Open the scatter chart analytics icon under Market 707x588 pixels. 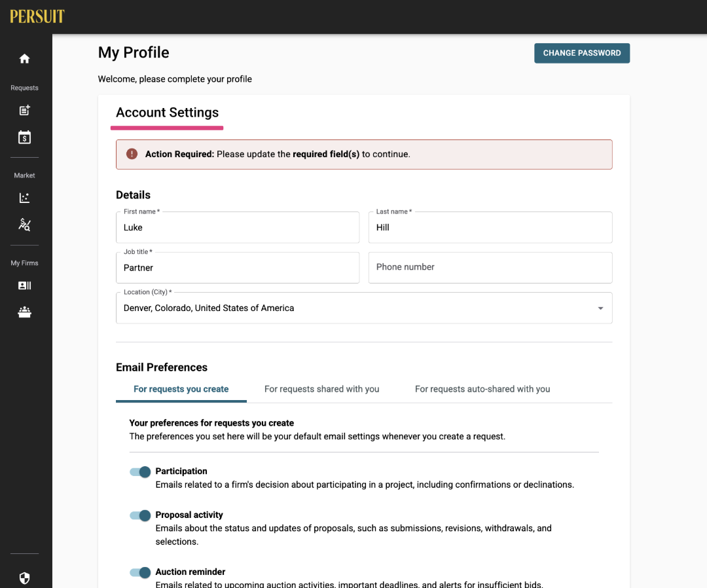pyautogui.click(x=24, y=198)
